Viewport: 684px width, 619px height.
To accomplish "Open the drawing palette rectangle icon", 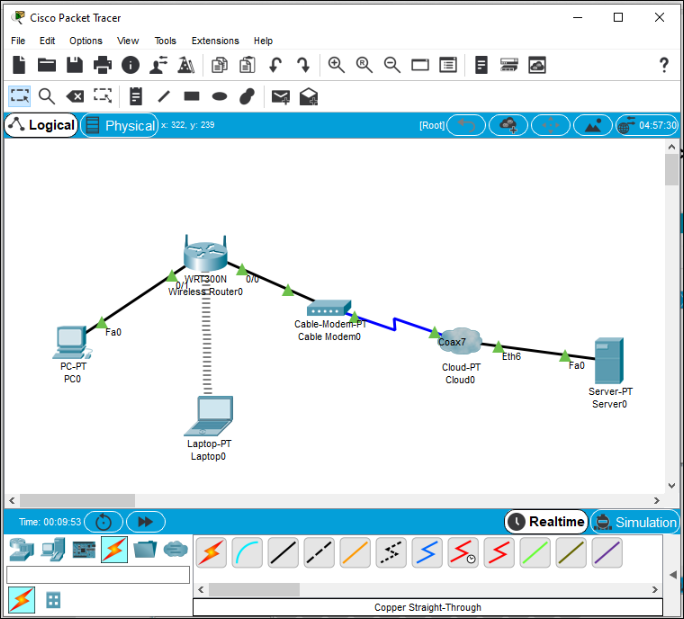I will pyautogui.click(x=420, y=65).
